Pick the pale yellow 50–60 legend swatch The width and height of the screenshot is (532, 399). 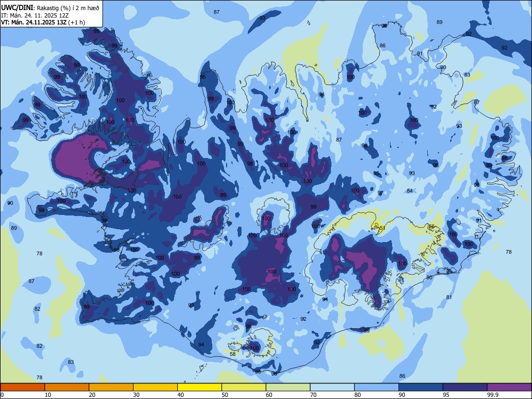[244, 387]
